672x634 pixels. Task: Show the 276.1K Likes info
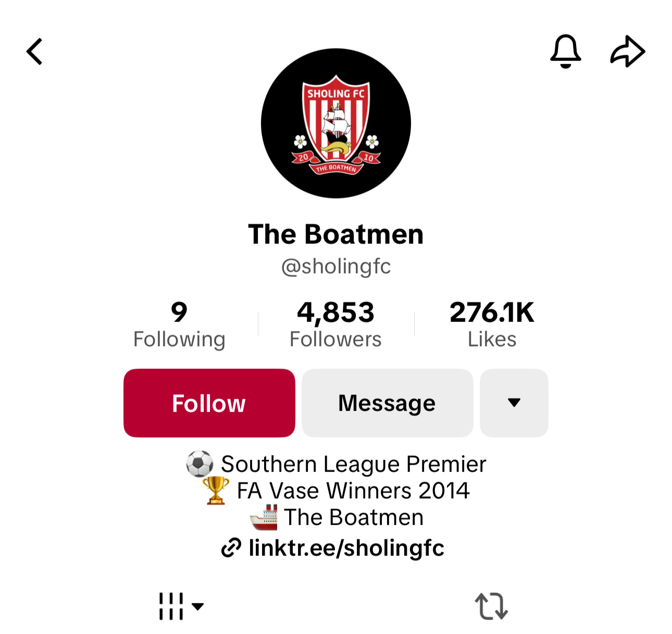[492, 325]
